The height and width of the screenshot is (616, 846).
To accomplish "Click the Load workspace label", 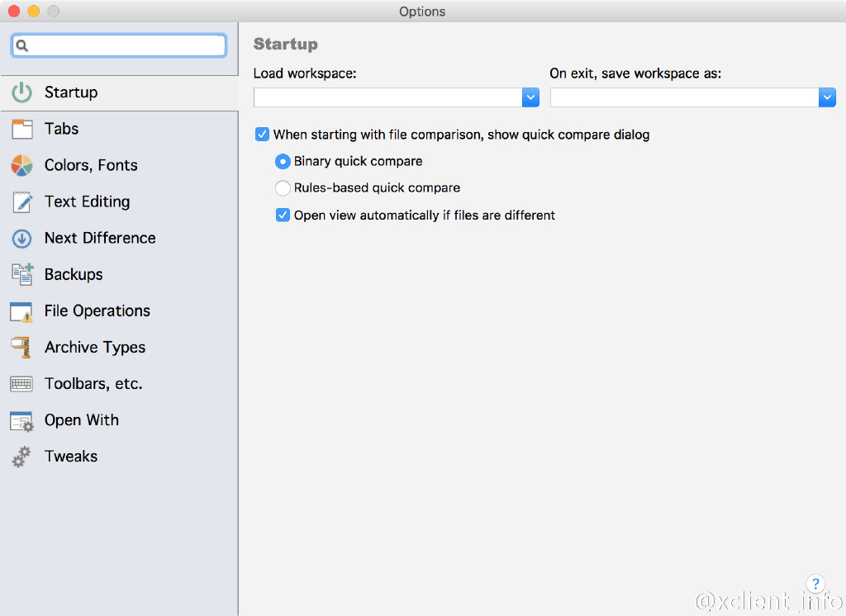I will (x=305, y=73).
